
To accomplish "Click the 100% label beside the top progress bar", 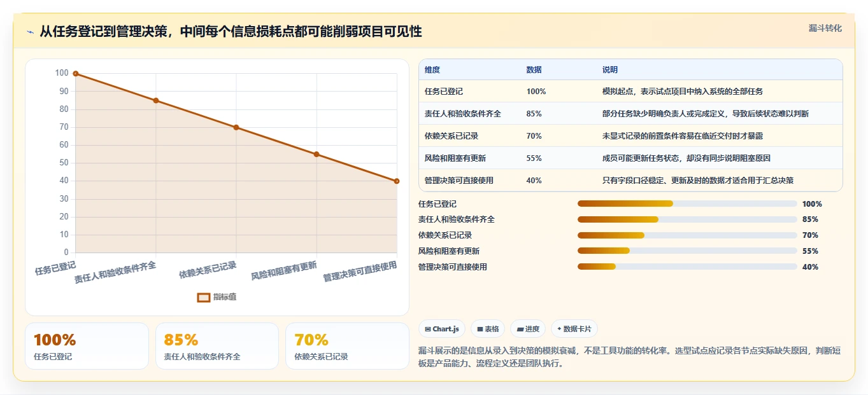I will [x=812, y=204].
